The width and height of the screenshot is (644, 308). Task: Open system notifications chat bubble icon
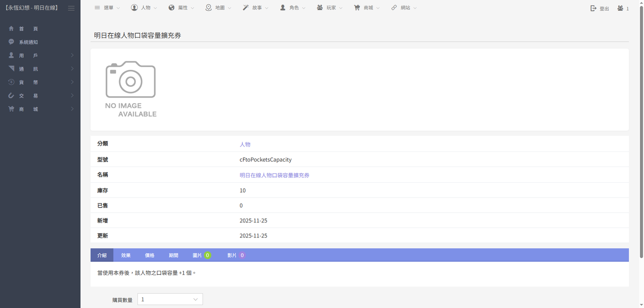(x=12, y=42)
